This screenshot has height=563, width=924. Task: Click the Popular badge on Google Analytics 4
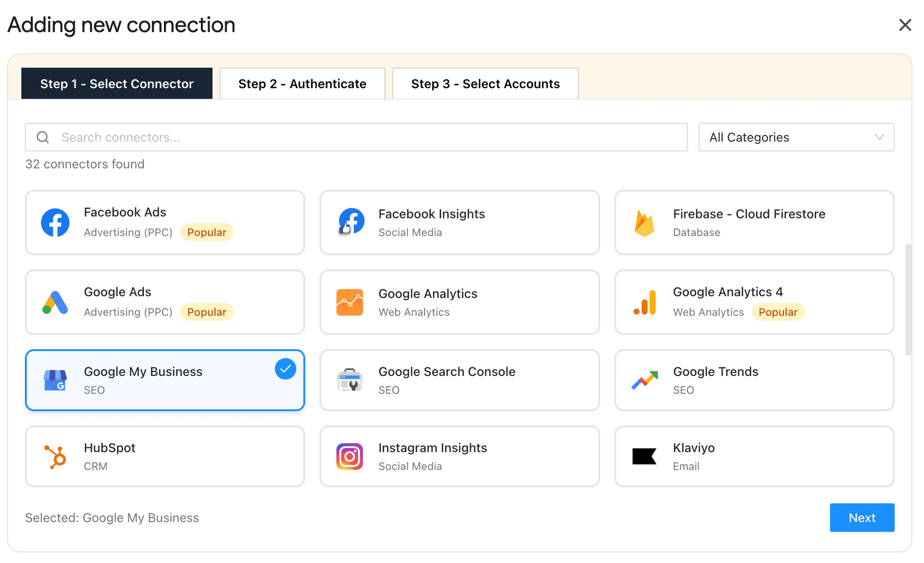click(x=778, y=312)
